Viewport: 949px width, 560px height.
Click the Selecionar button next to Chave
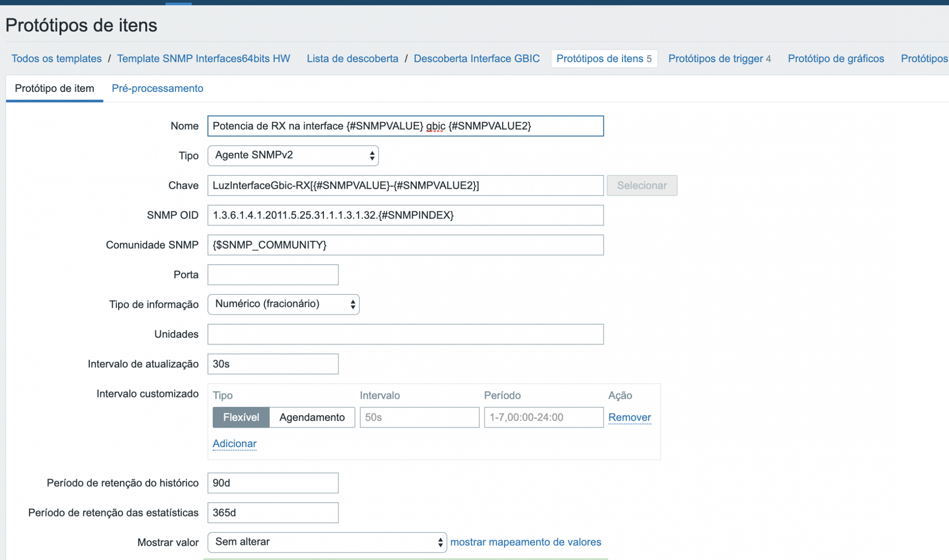642,186
